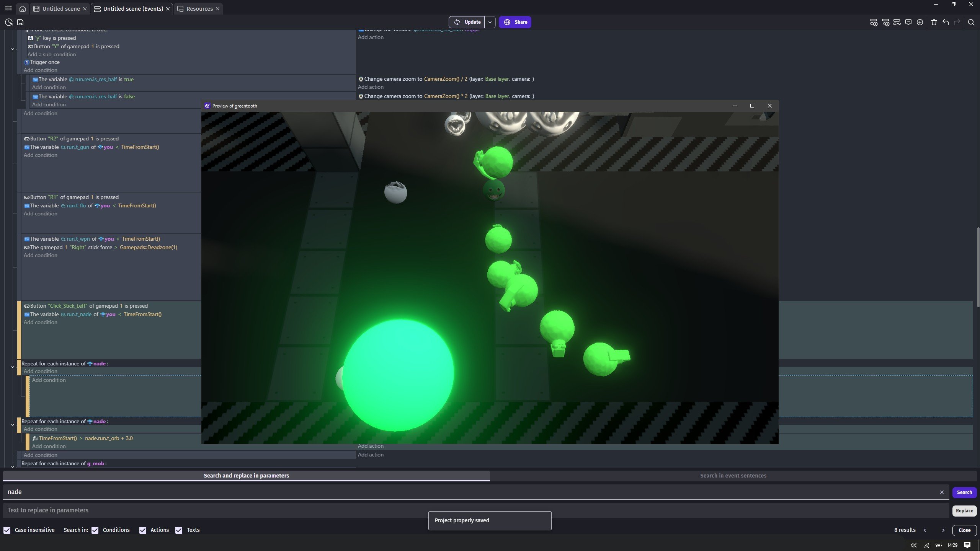Image resolution: width=980 pixels, height=551 pixels.
Task: Click the events sheet vertical scrollbar
Action: coord(978,267)
